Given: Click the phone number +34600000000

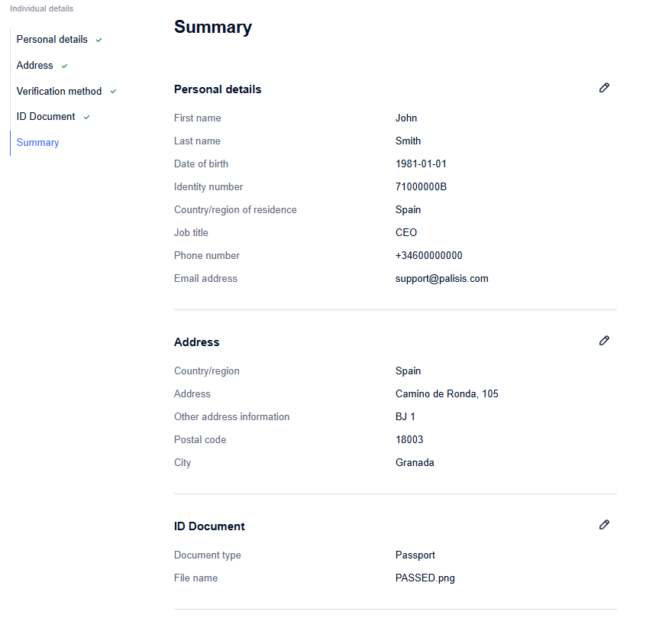Looking at the screenshot, I should tap(428, 255).
